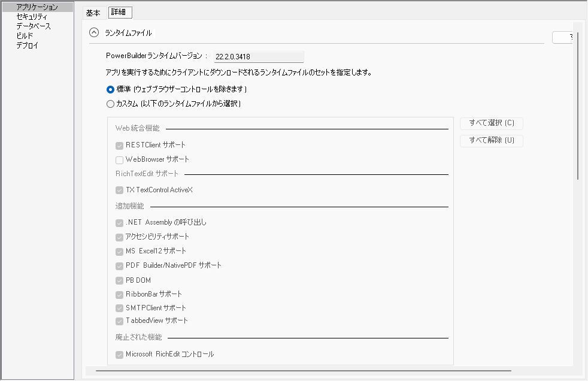
Task: Toggle the RibbonBar サポート checkbox
Action: pyautogui.click(x=120, y=295)
